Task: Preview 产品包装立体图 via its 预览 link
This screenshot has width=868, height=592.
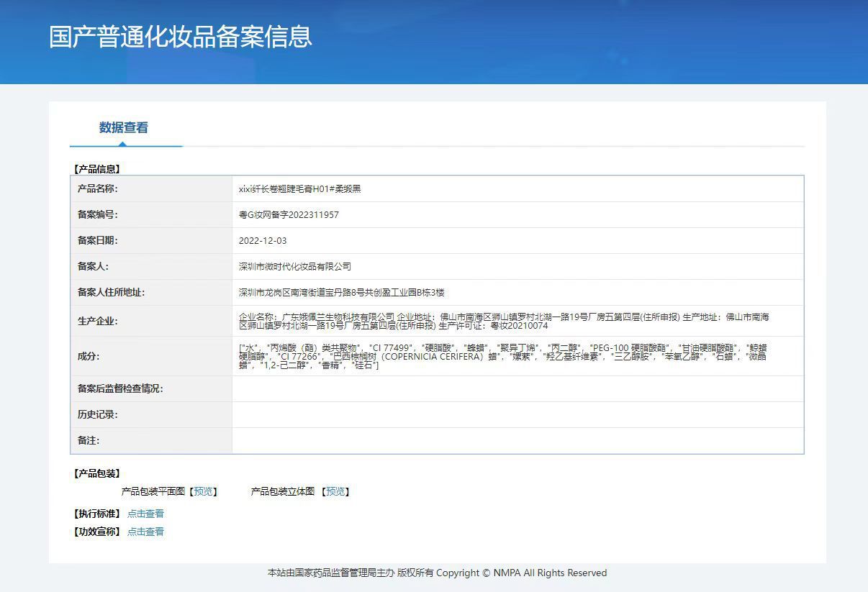Action: pyautogui.click(x=335, y=492)
